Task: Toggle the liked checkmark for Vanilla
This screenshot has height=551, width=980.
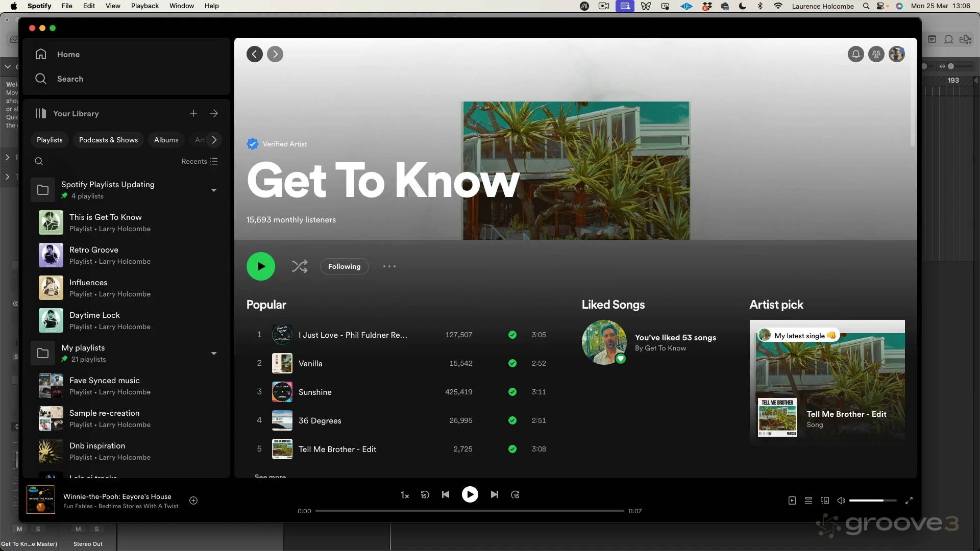Action: [x=512, y=363]
